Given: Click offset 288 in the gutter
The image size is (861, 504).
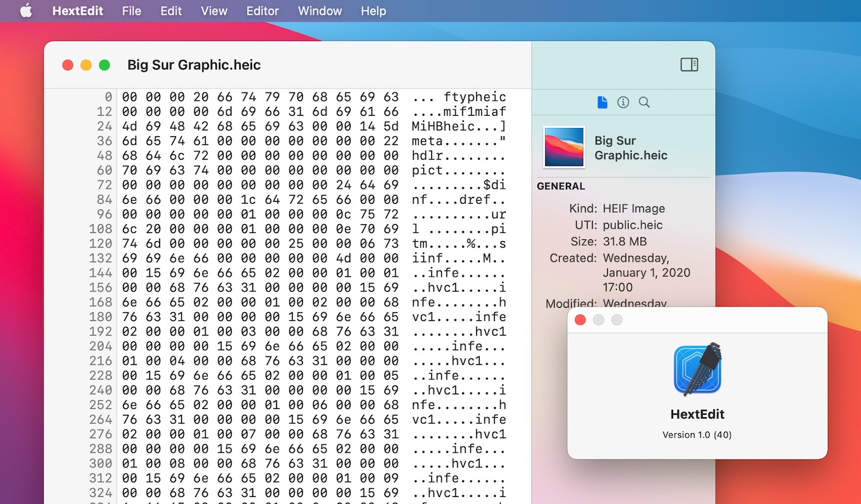Looking at the screenshot, I should click(x=101, y=449).
